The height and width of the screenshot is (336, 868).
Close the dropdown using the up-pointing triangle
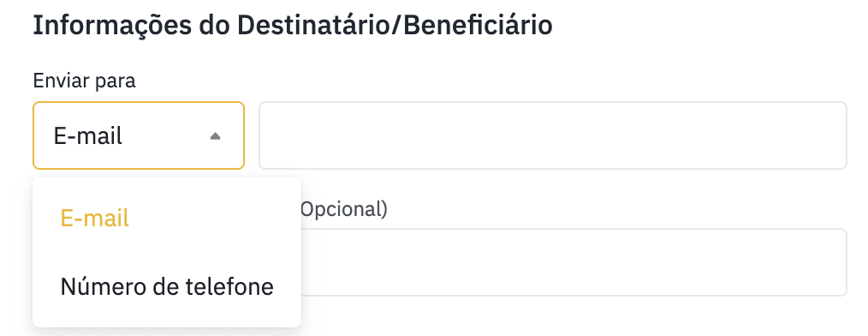point(216,135)
